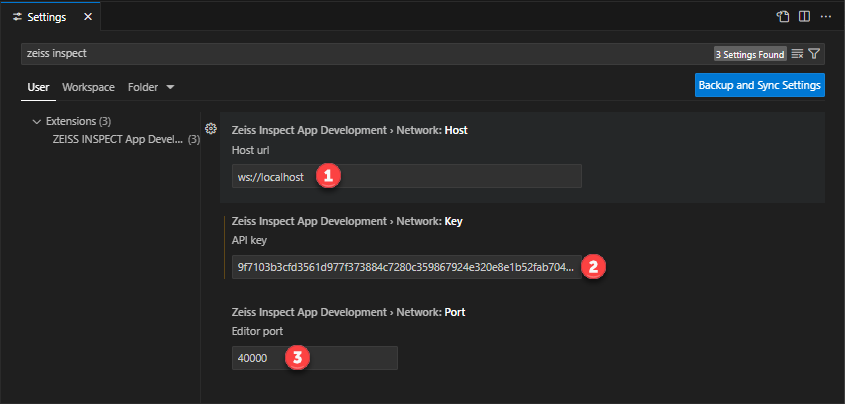Click Backup and Sync Settings button
The width and height of the screenshot is (845, 404).
[759, 85]
